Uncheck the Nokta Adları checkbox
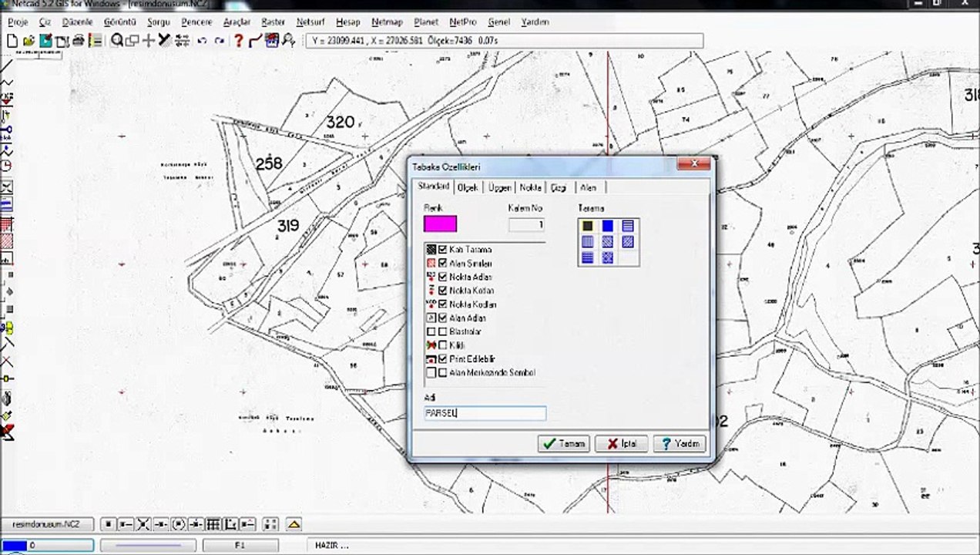This screenshot has width=980, height=555. (443, 277)
